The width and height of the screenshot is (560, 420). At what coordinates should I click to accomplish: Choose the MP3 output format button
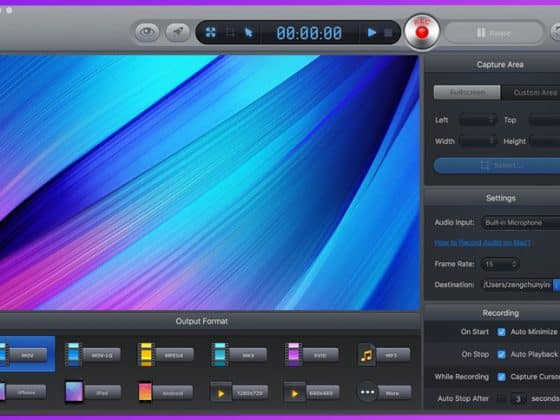pos(393,355)
